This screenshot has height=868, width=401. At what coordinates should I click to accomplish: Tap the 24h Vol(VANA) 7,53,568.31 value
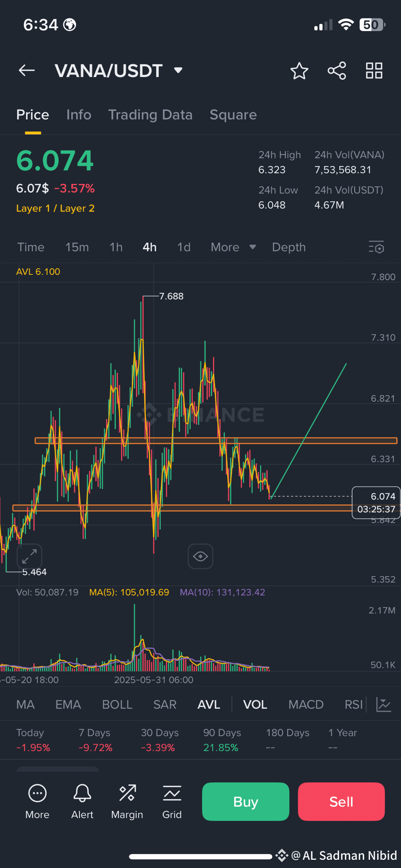[343, 170]
